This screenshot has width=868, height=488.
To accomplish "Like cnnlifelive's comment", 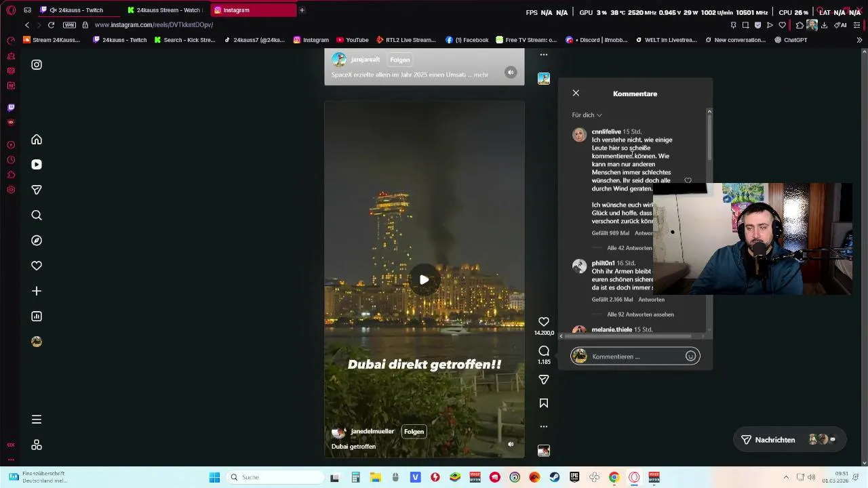I will [x=688, y=181].
